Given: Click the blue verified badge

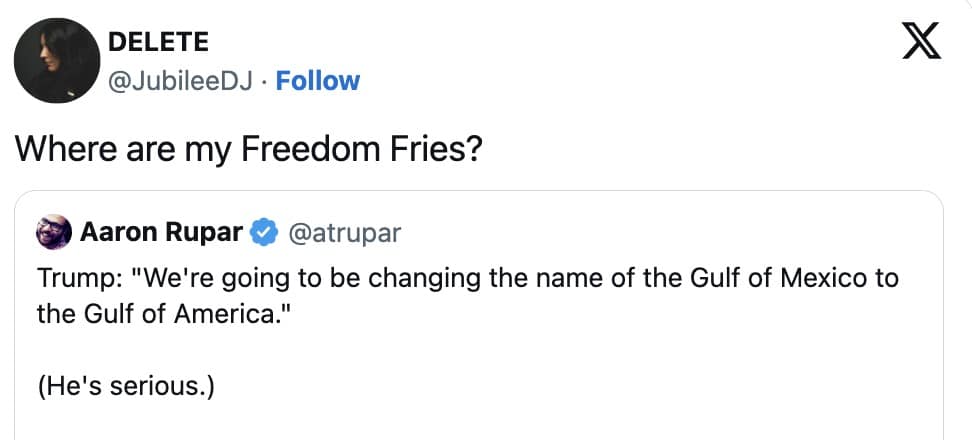Looking at the screenshot, I should 263,233.
